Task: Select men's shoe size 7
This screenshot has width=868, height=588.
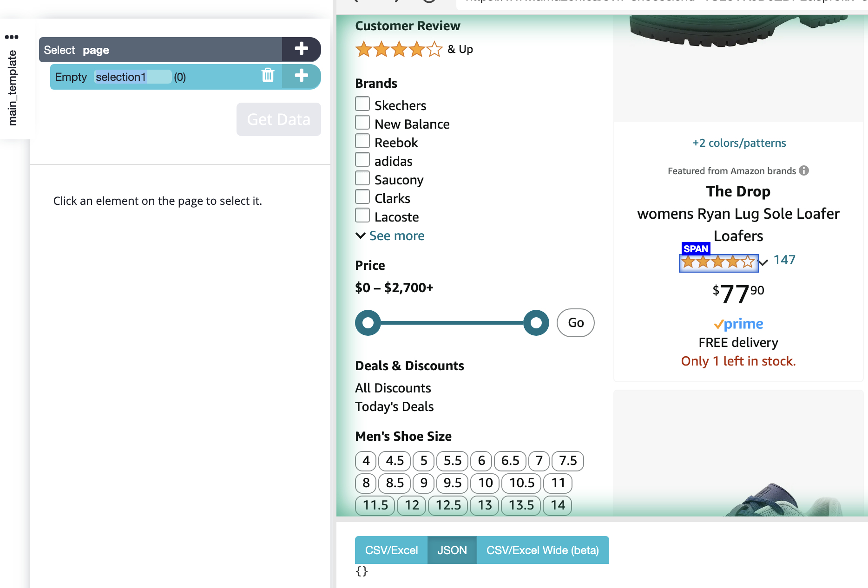Action: coord(539,461)
